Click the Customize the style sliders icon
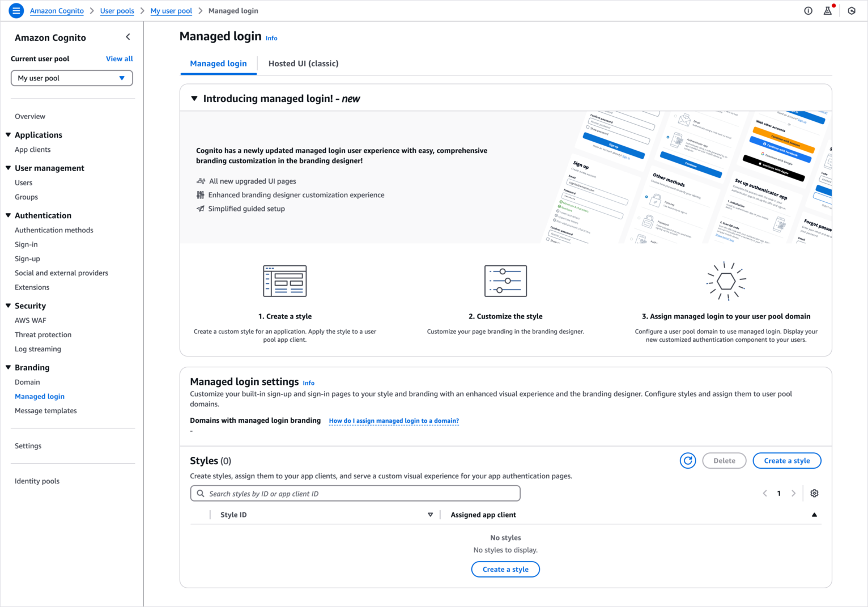The width and height of the screenshot is (868, 607). 505,281
